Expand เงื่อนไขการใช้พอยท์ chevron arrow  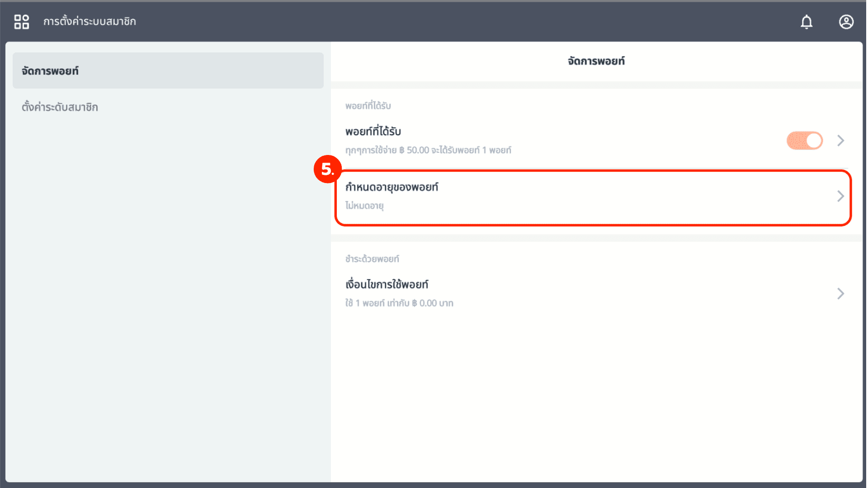[x=840, y=294]
